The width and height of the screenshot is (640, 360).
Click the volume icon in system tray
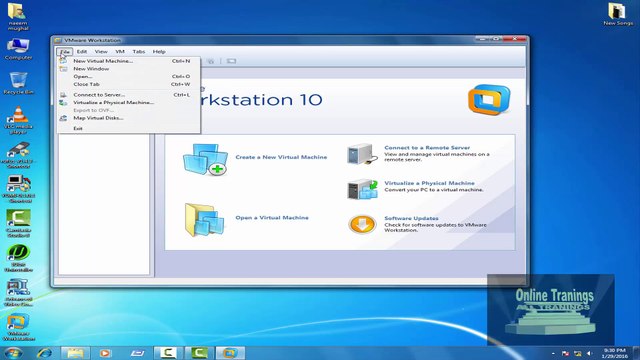[589, 353]
